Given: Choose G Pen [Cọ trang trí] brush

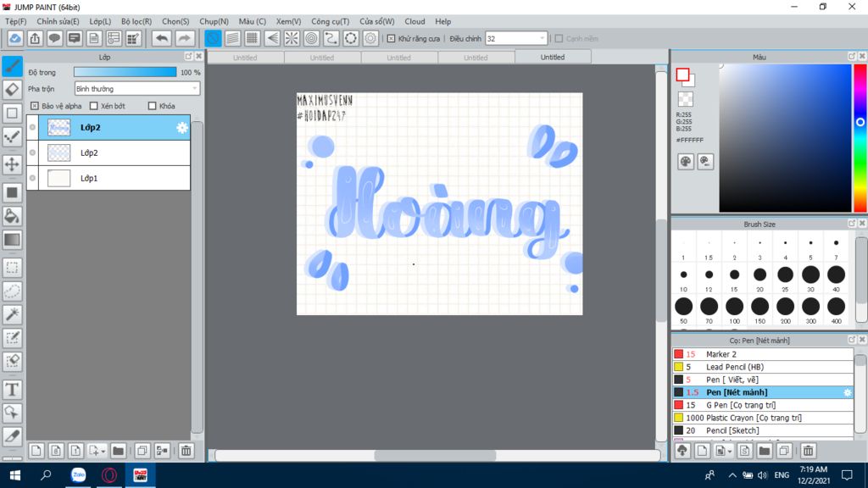Looking at the screenshot, I should [763, 405].
